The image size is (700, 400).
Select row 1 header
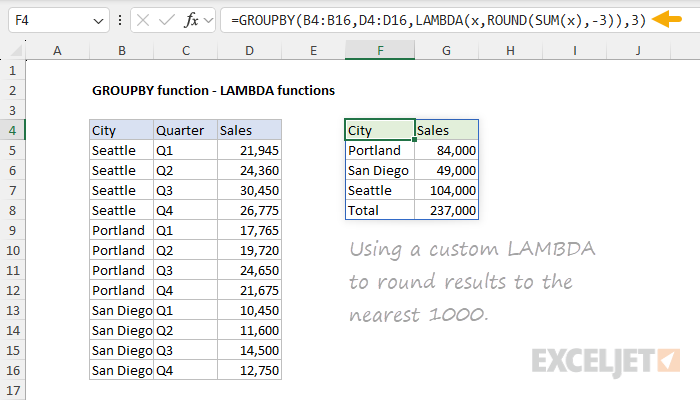click(x=12, y=71)
